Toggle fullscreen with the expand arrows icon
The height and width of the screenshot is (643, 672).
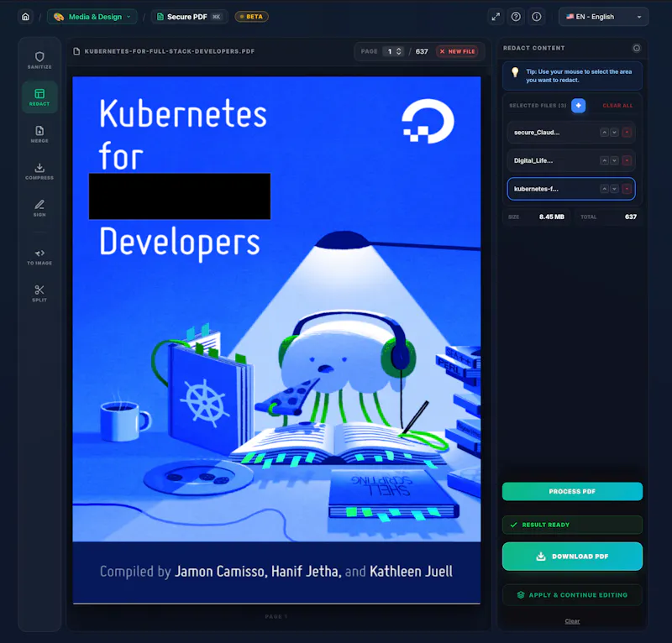496,17
